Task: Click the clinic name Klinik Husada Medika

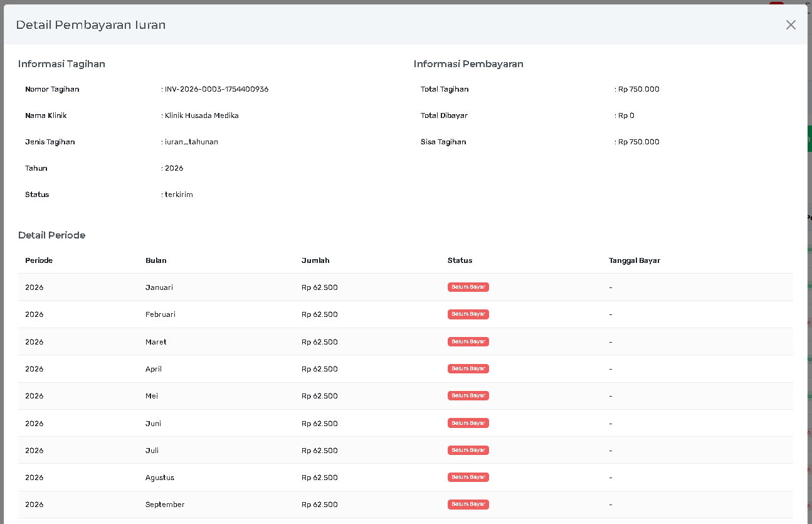Action: (x=201, y=115)
